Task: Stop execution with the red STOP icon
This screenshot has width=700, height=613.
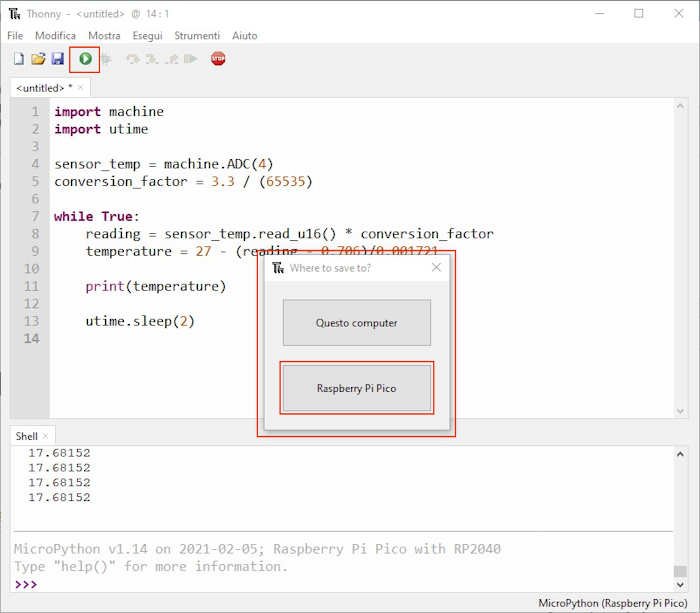Action: tap(218, 59)
